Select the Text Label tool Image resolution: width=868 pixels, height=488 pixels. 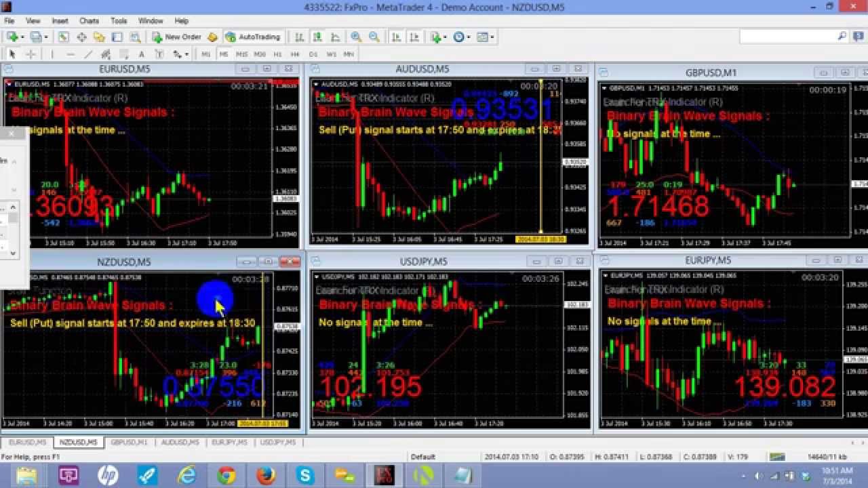[x=159, y=54]
